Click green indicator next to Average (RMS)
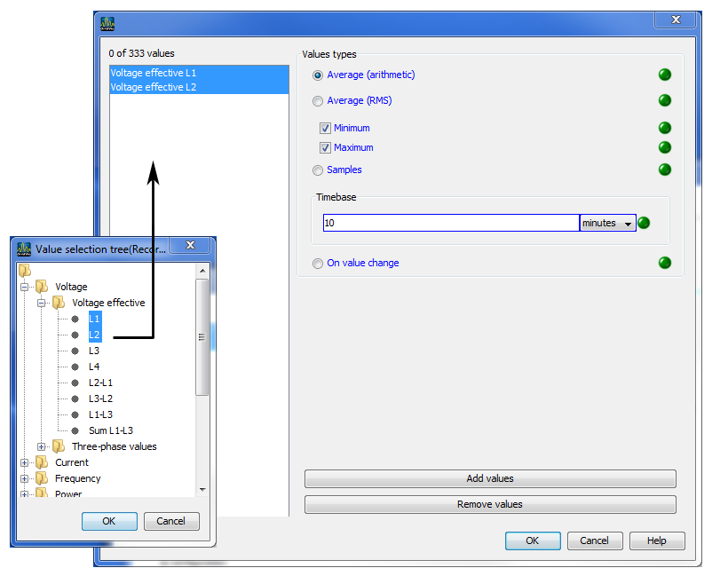 (x=664, y=101)
